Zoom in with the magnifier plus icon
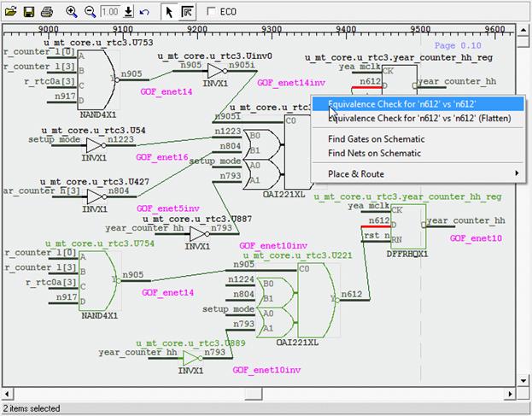The height and width of the screenshot is (416, 532). click(x=72, y=11)
